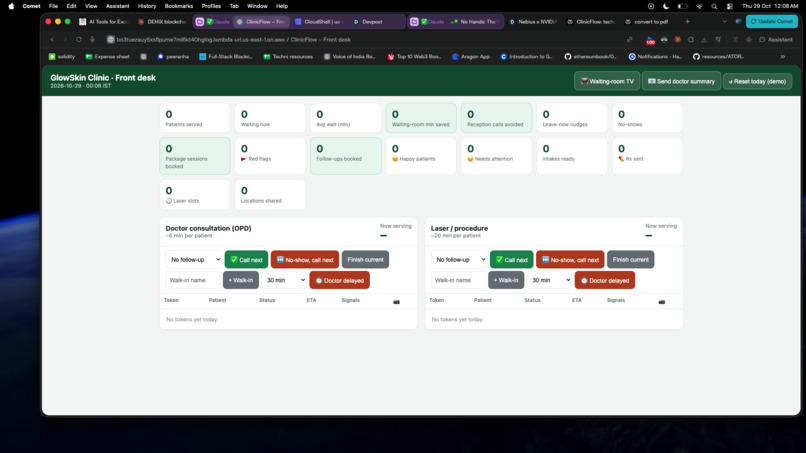The image size is (806, 453).
Task: Finish current patient in Laser / procedure panel
Action: tap(631, 260)
